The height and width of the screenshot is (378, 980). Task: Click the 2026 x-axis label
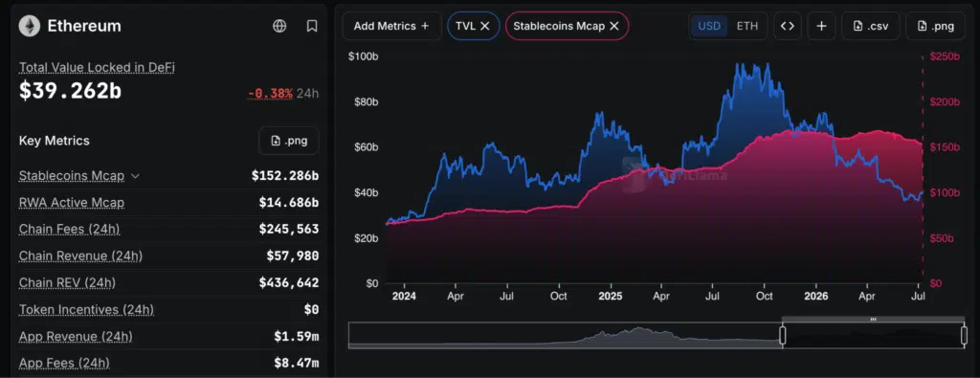[815, 296]
